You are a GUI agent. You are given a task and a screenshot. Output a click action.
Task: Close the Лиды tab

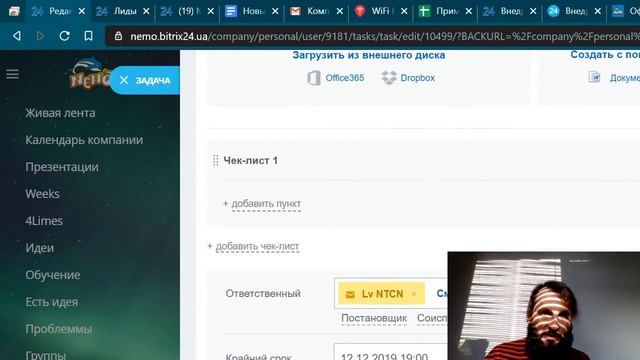[x=146, y=11]
